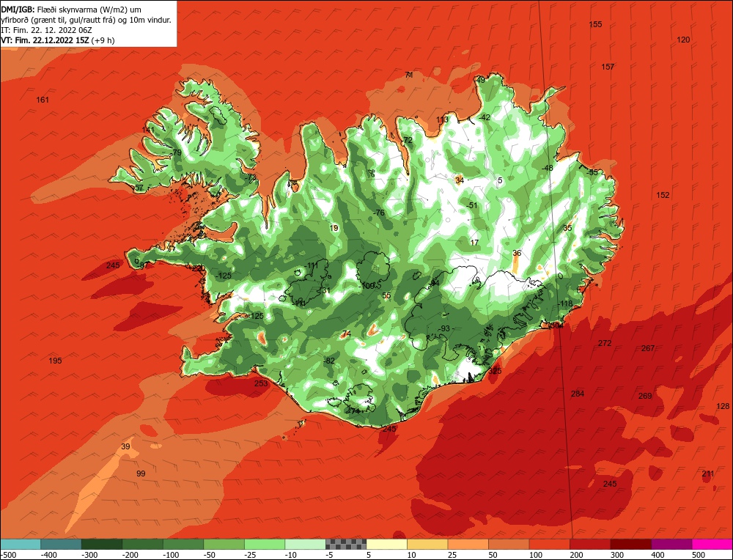Click the land value -93 on the glacier

click(443, 328)
